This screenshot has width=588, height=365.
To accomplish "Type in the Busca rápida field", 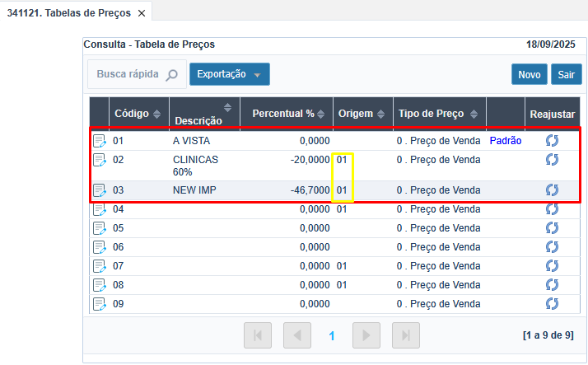I will (x=127, y=74).
